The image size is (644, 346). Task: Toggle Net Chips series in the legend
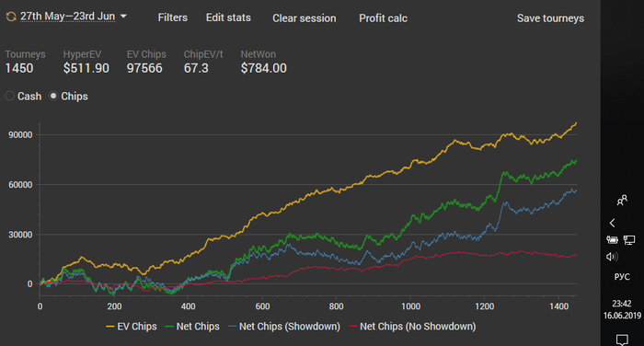192,327
